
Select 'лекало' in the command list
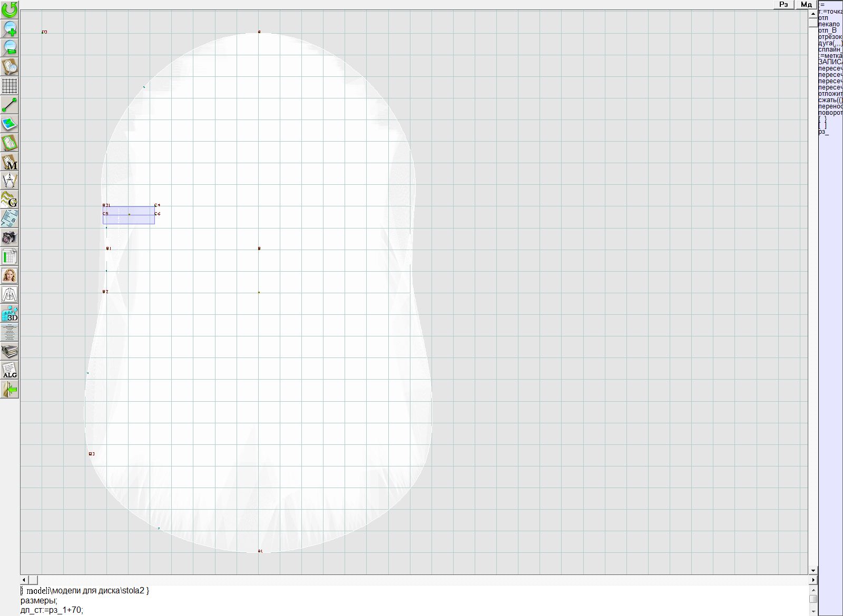829,24
